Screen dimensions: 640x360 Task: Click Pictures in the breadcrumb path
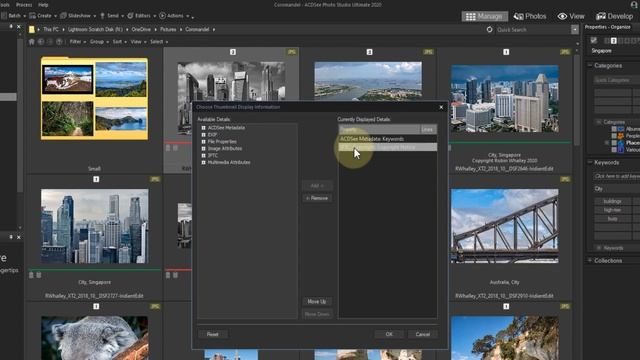coord(168,29)
